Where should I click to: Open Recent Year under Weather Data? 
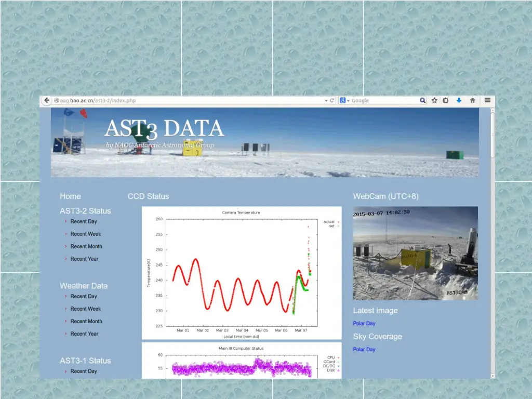tap(84, 334)
